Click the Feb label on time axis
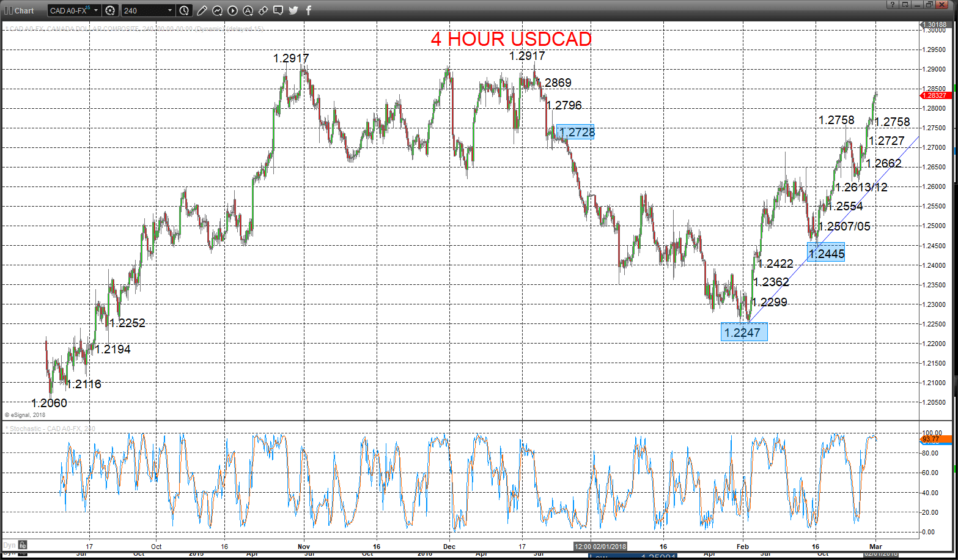 point(743,547)
